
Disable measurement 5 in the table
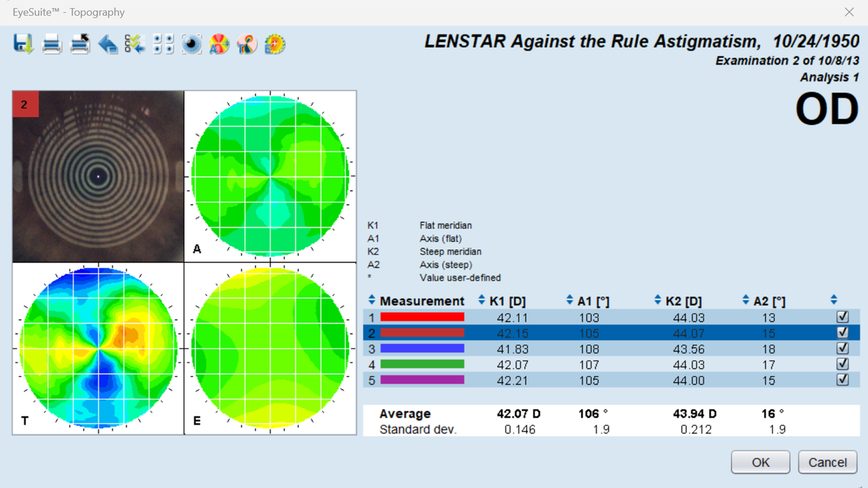point(843,380)
